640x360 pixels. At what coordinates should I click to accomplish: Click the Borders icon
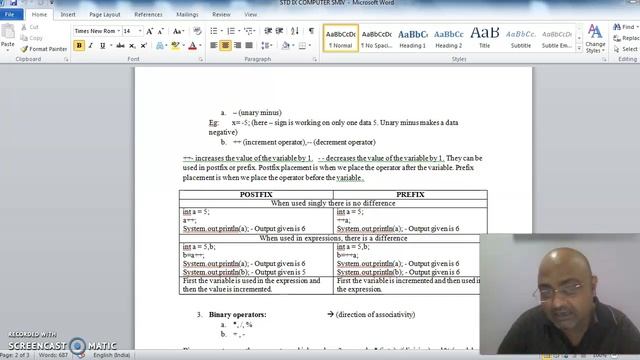(x=302, y=45)
